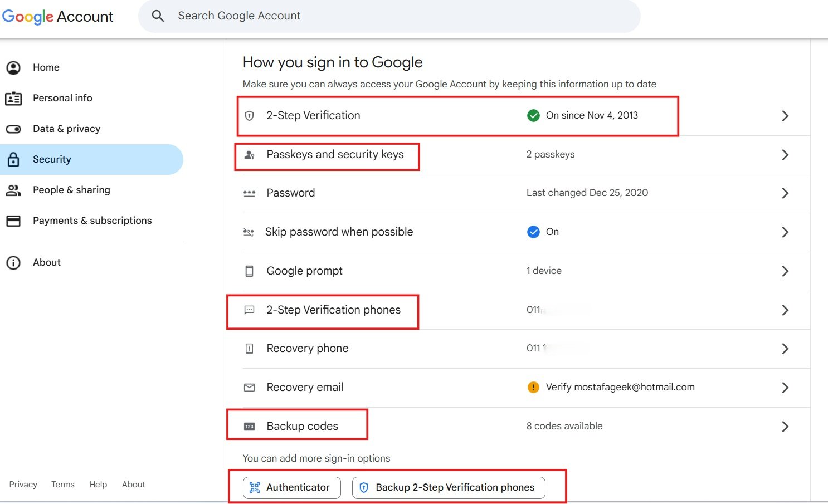The height and width of the screenshot is (504, 828).
Task: Click the Recovery phone icon
Action: [x=250, y=349]
